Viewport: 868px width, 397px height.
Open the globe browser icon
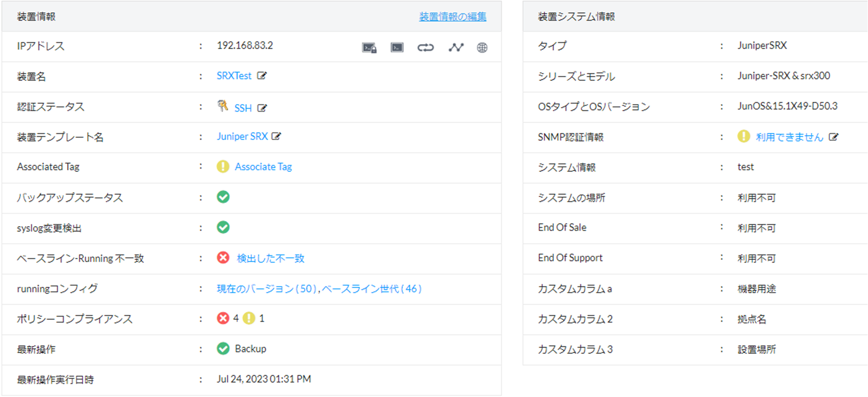[x=482, y=47]
